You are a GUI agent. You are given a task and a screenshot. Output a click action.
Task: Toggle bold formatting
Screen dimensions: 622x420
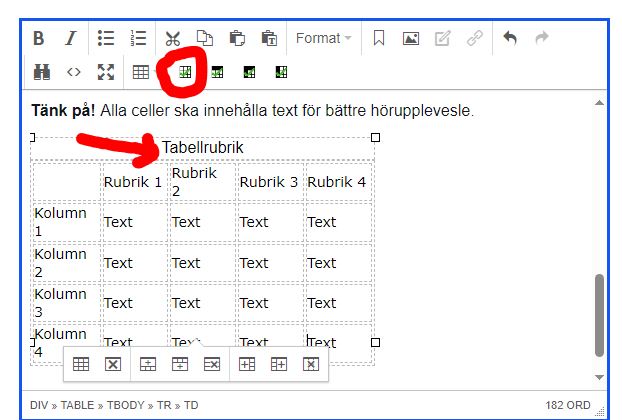coord(38,38)
